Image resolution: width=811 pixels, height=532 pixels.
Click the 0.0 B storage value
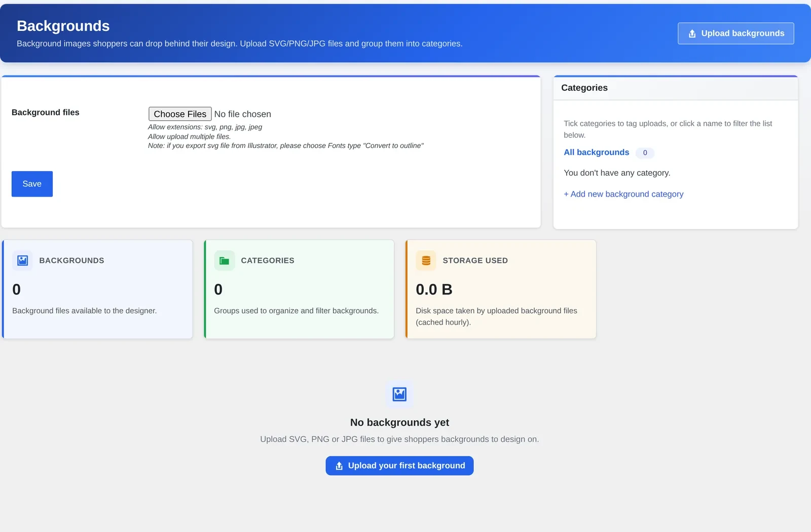(434, 289)
